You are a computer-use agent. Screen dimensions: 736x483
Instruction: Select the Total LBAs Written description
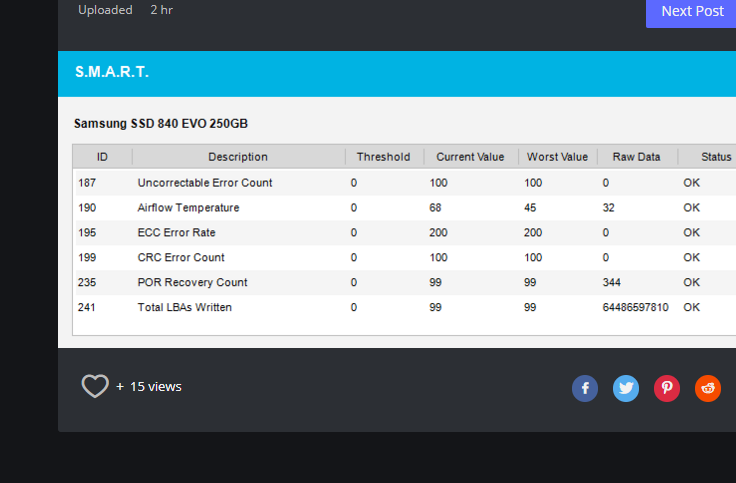pyautogui.click(x=184, y=307)
